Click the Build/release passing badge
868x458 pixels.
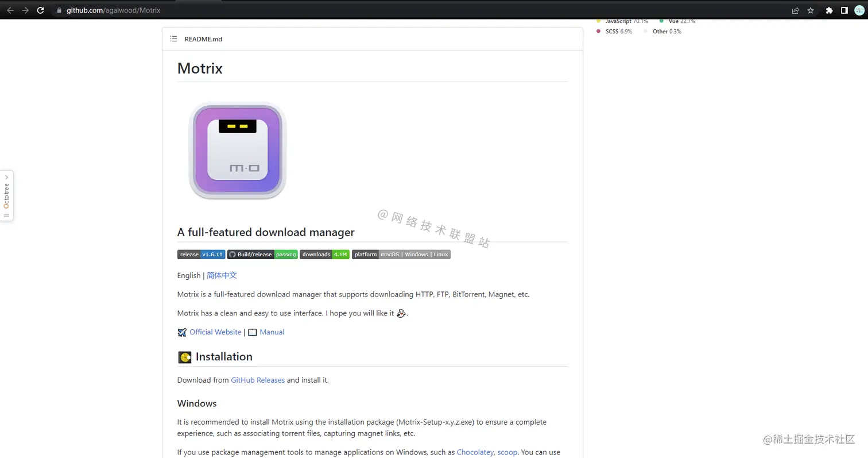click(x=262, y=255)
